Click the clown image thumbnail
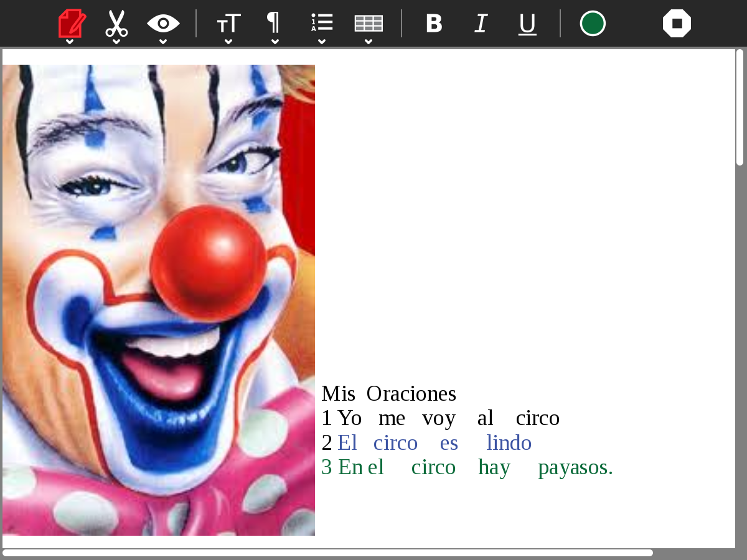 click(159, 299)
